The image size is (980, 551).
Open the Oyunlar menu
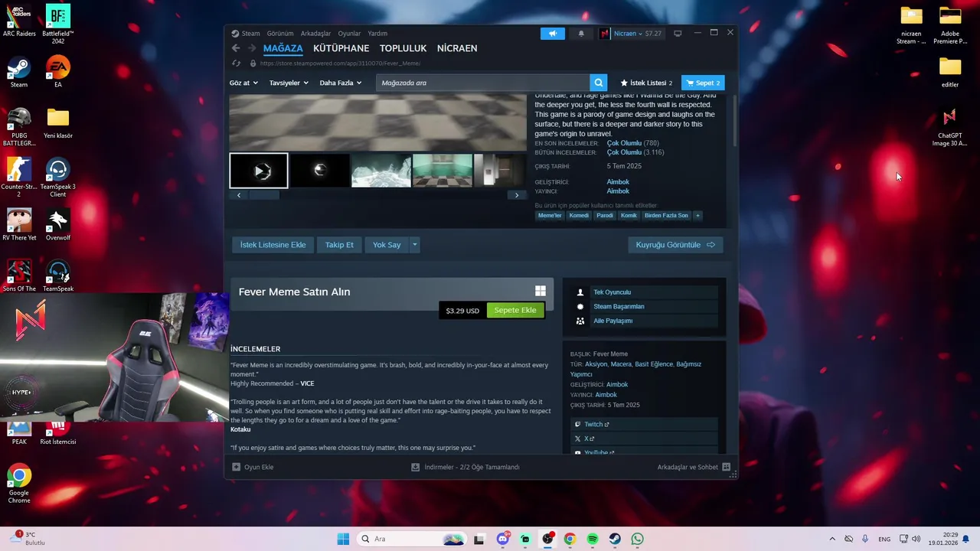click(x=349, y=34)
